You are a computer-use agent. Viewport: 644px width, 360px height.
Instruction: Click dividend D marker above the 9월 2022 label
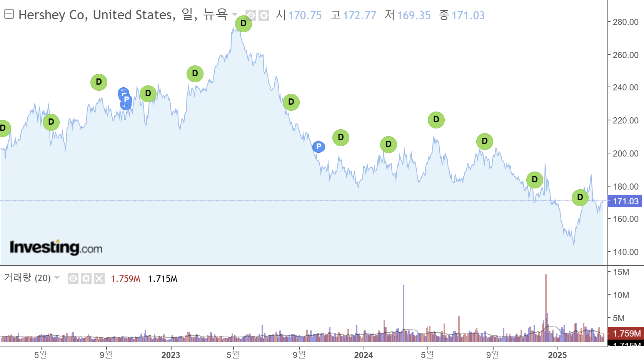pyautogui.click(x=99, y=82)
